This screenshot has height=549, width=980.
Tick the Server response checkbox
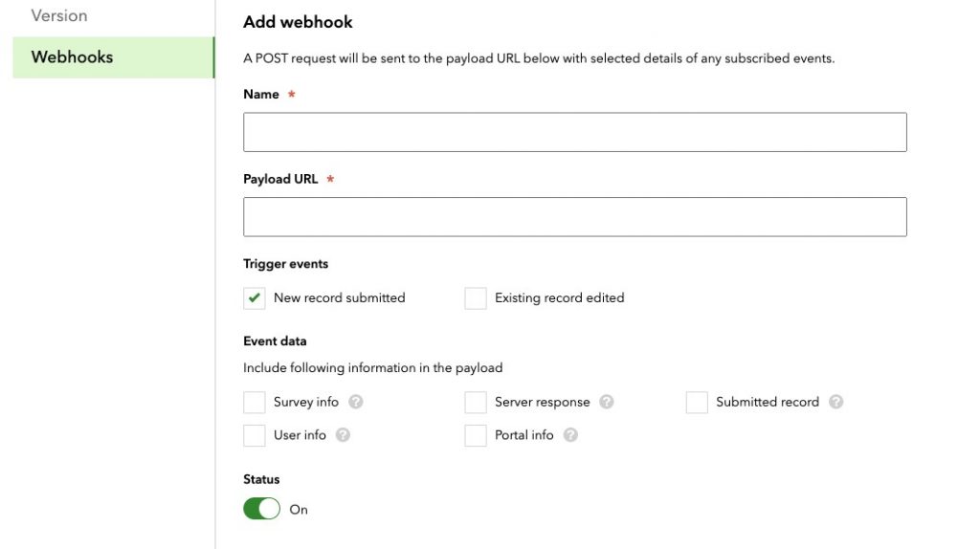(476, 403)
